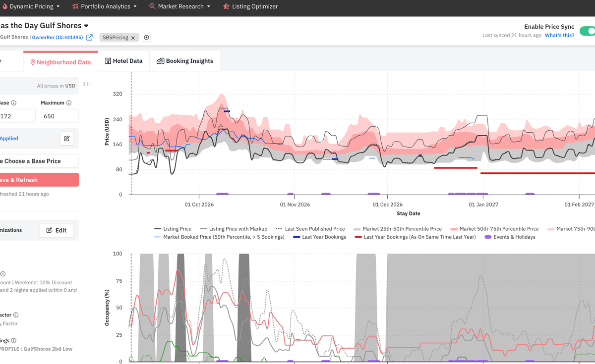The image size is (595, 364).
Task: Click the add-tag plus circle icon
Action: coord(146,38)
